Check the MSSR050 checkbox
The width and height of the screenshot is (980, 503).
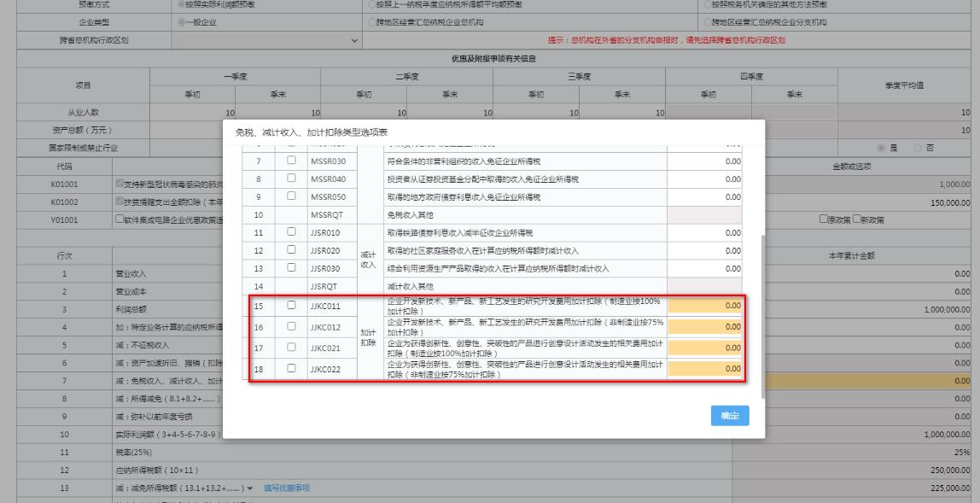click(292, 196)
